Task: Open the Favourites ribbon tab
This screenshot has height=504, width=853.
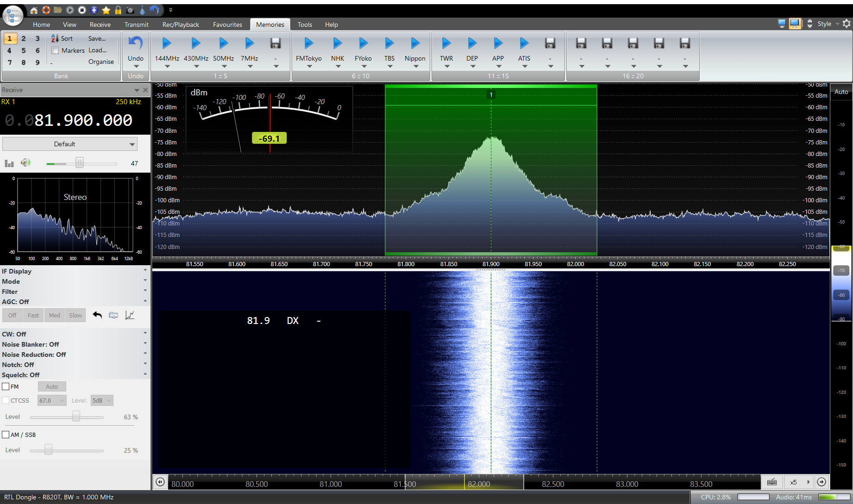Action: pos(227,25)
